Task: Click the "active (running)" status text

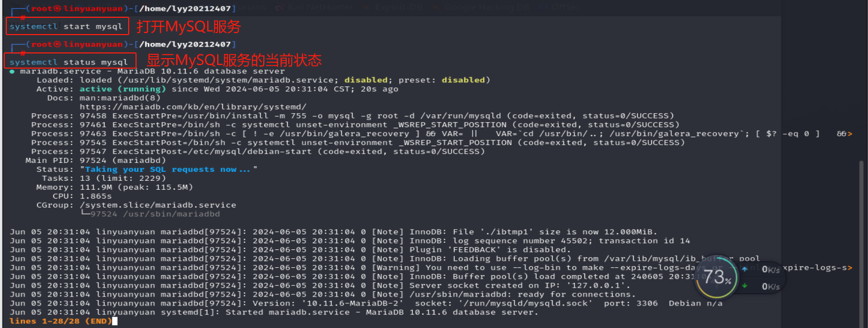Action: [122, 89]
